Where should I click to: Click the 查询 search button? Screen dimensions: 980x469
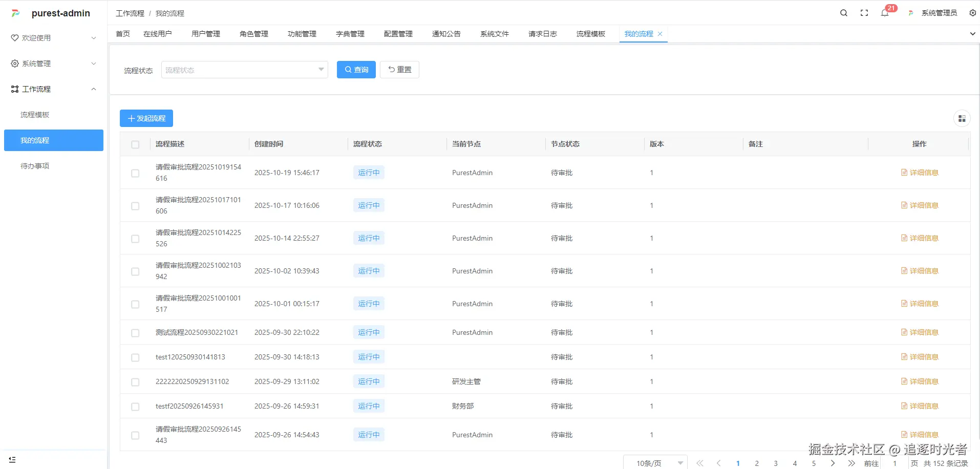click(x=356, y=70)
